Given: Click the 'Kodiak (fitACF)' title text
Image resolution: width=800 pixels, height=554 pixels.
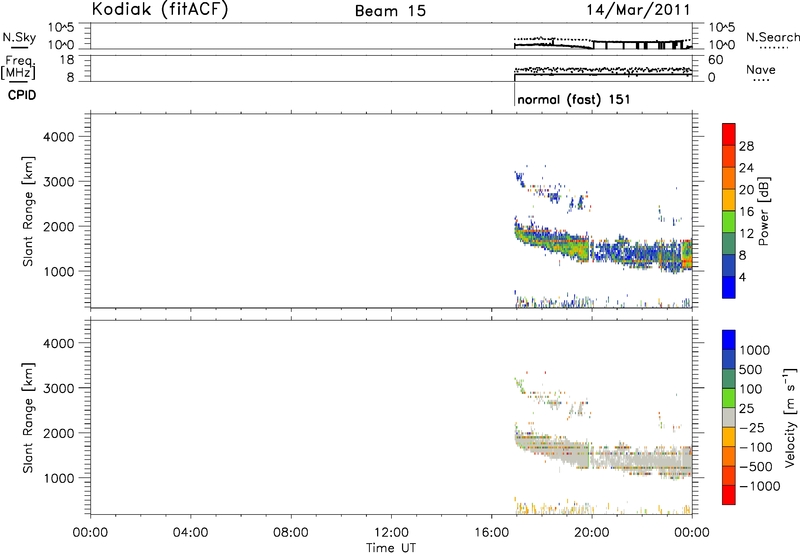Looking at the screenshot, I should coord(160,10).
